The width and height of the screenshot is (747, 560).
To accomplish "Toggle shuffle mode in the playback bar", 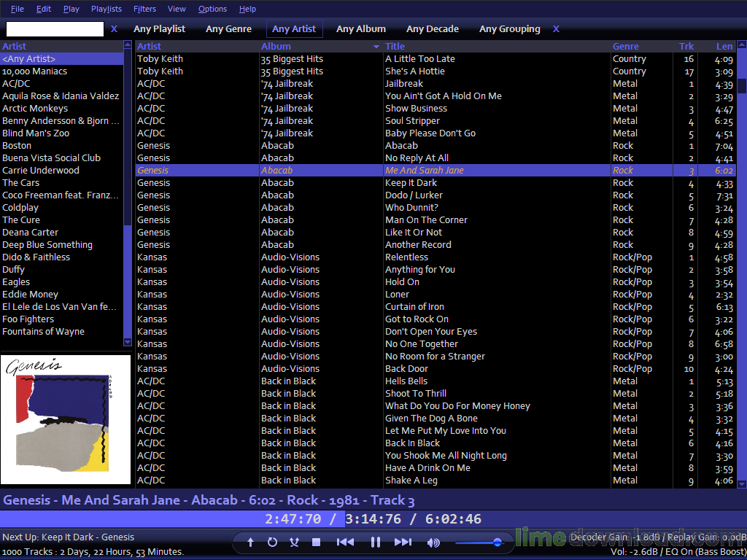I will (x=294, y=542).
